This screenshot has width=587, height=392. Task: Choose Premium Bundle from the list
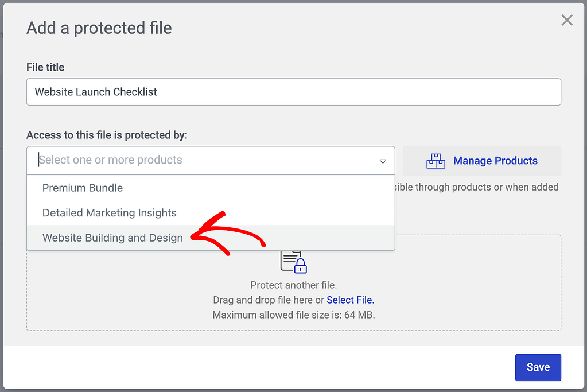pos(211,188)
